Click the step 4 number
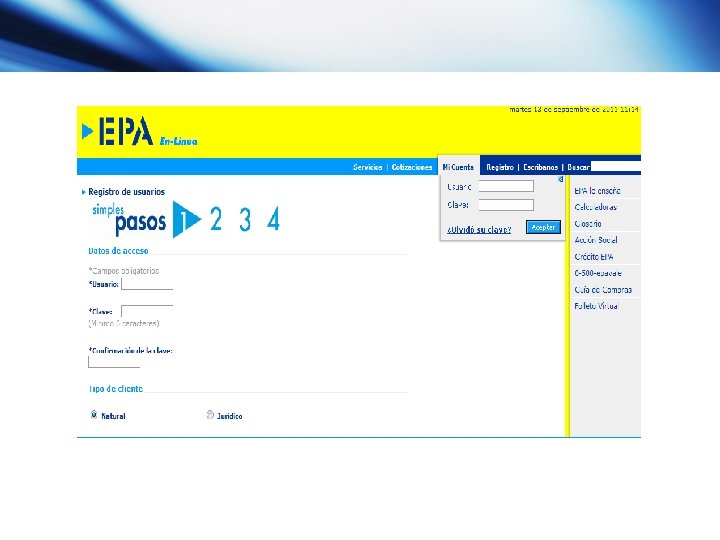720x540 pixels. coord(274,219)
